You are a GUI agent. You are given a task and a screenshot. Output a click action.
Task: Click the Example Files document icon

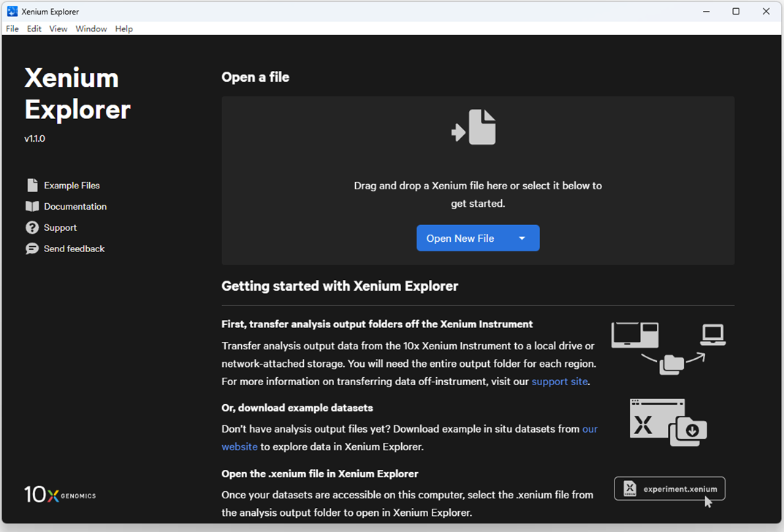pyautogui.click(x=32, y=186)
